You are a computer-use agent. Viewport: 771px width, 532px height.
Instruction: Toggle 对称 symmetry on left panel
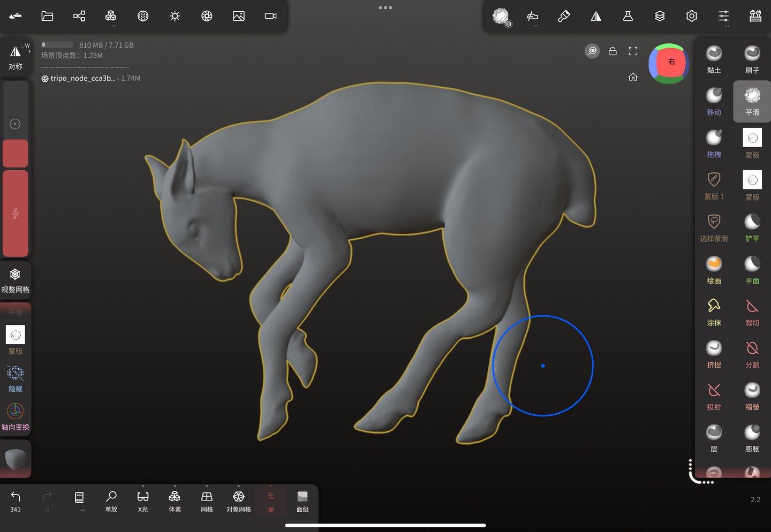click(x=16, y=57)
